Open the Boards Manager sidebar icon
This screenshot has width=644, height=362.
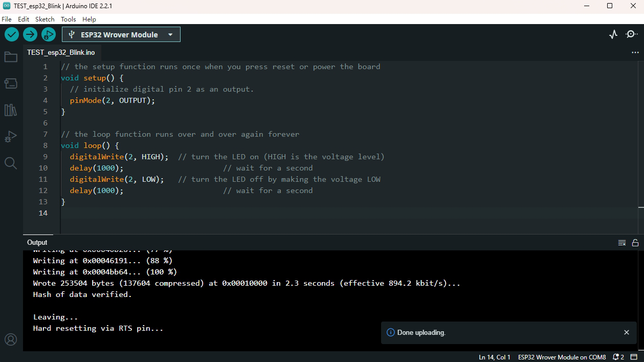click(11, 83)
